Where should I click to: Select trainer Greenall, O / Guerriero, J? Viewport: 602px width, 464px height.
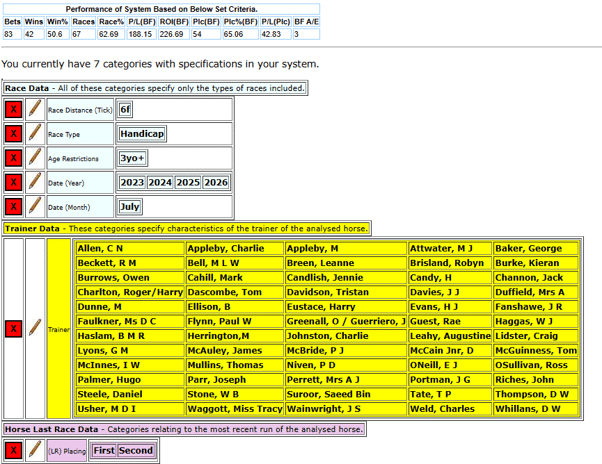coord(346,322)
